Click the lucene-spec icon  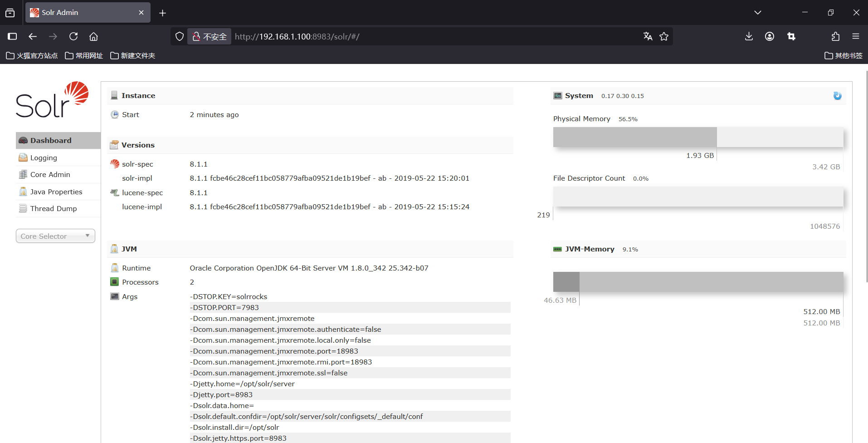point(115,192)
